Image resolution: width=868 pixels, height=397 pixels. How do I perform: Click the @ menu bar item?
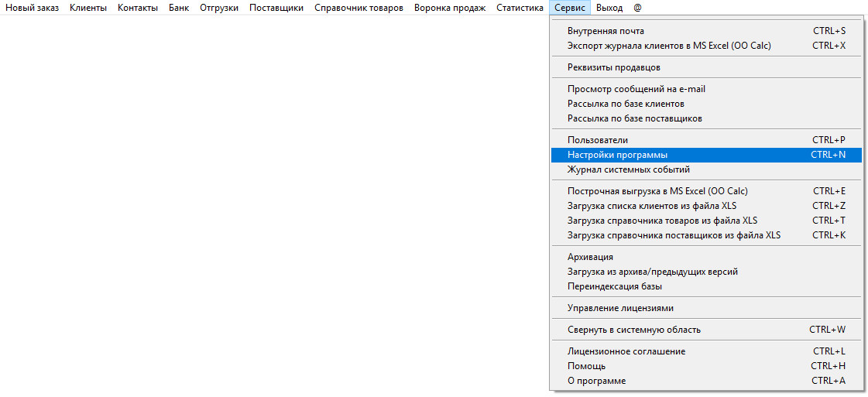[637, 8]
